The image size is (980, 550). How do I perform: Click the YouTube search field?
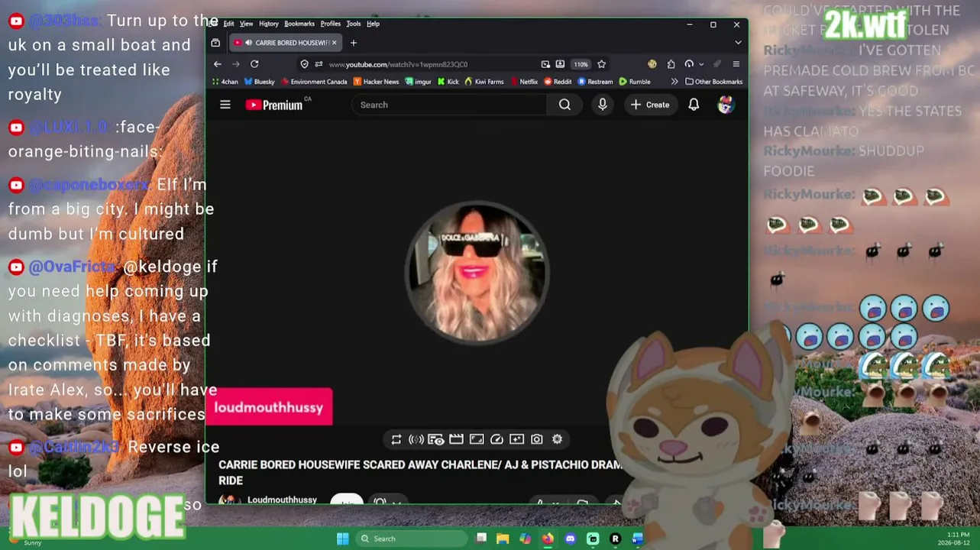coord(449,105)
